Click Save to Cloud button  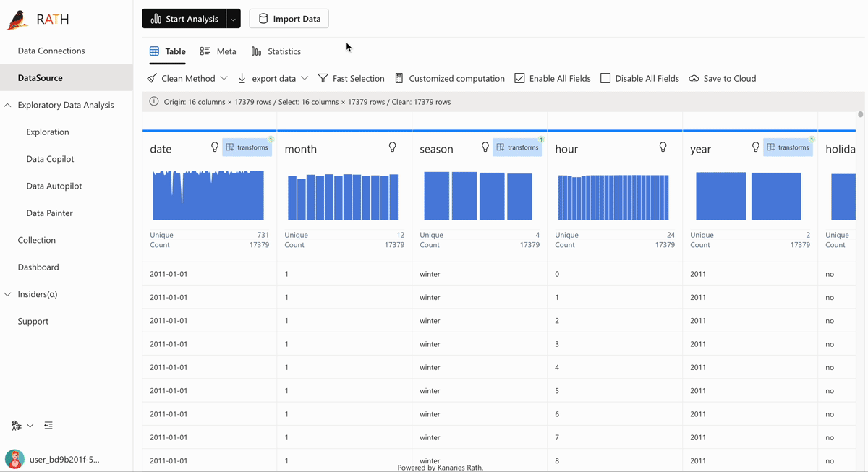click(x=722, y=78)
